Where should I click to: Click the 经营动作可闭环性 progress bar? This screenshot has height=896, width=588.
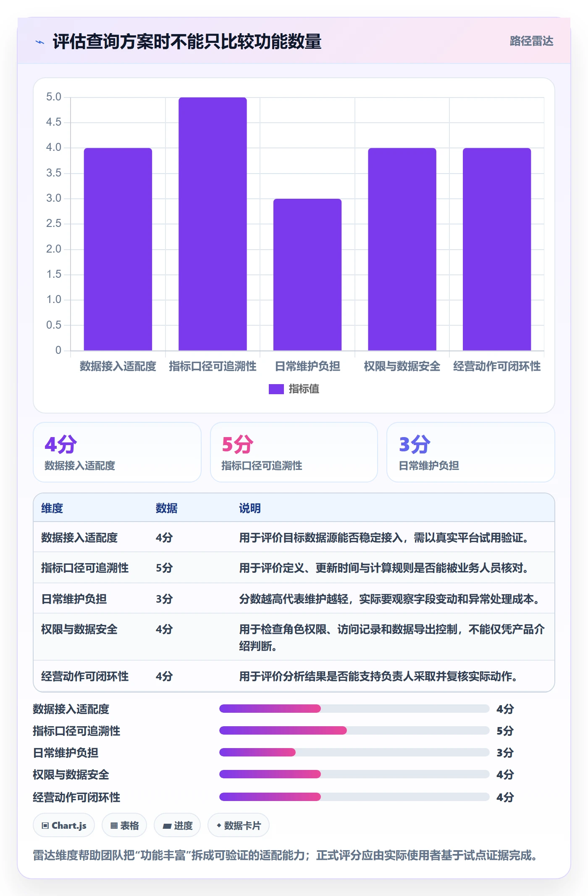(x=354, y=797)
